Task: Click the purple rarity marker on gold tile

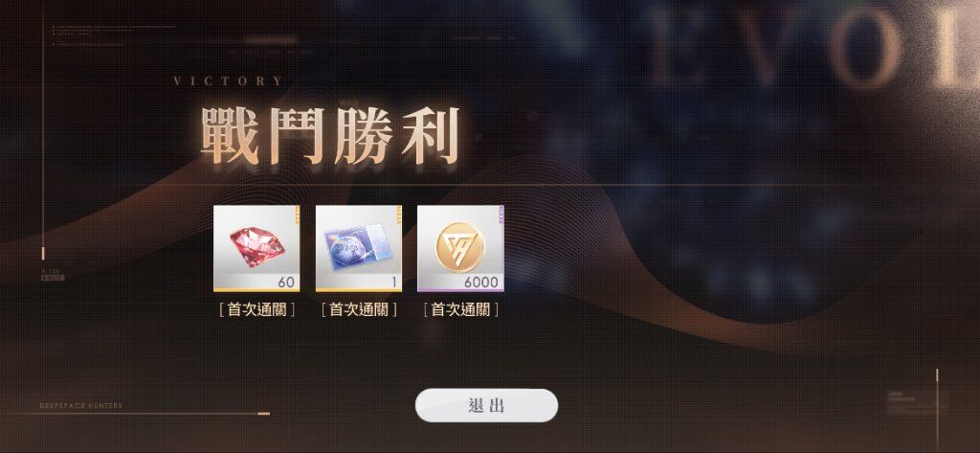Action: (x=501, y=215)
